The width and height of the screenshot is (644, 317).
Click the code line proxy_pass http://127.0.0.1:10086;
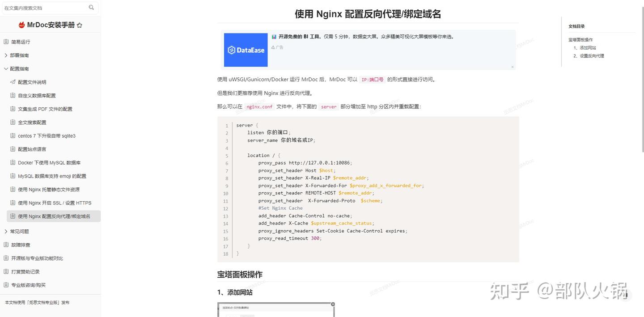click(x=305, y=163)
